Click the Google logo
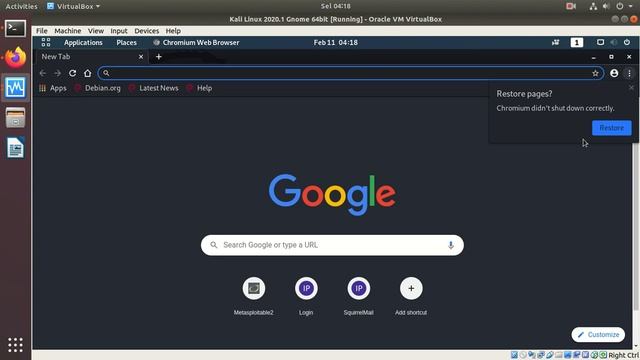The height and width of the screenshot is (360, 640). click(332, 195)
